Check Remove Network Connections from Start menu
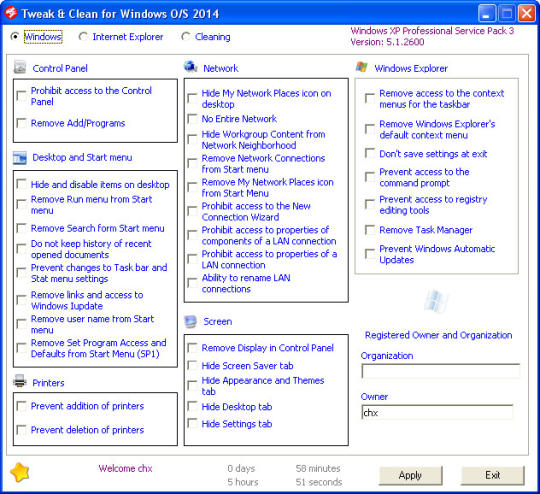This screenshot has height=494, width=540. (192, 163)
